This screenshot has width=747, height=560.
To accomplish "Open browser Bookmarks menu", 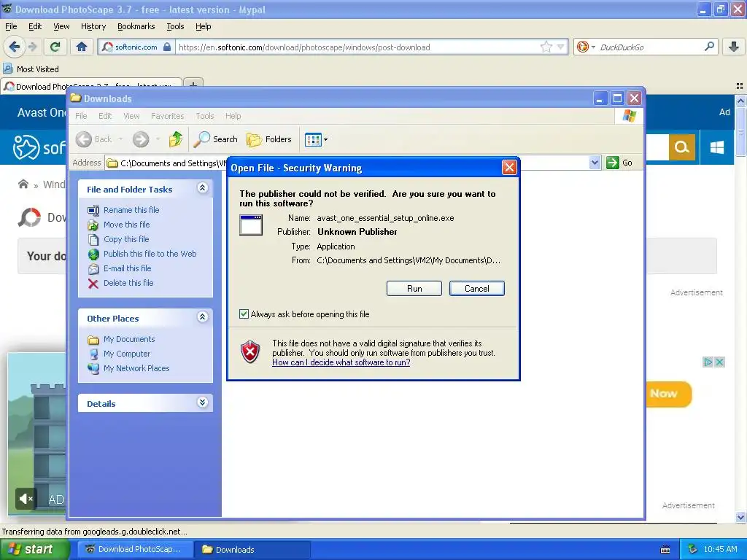I will point(136,26).
